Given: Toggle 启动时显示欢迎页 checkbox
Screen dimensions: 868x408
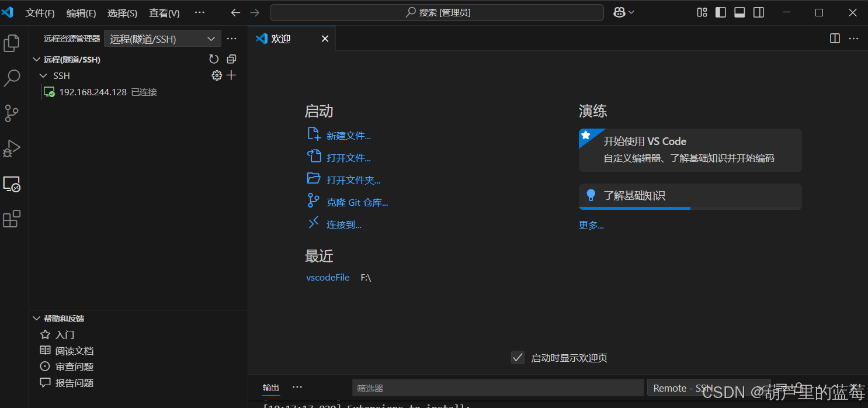Looking at the screenshot, I should pos(518,358).
